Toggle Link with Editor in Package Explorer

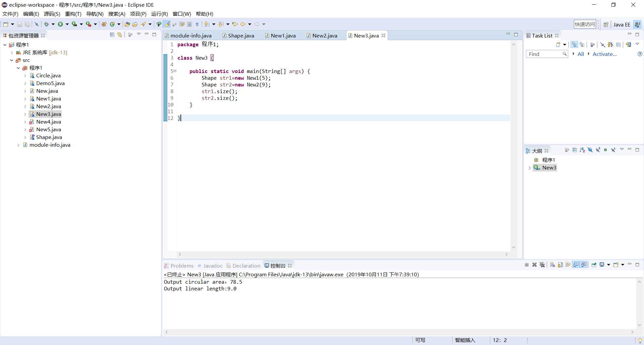[x=120, y=34]
